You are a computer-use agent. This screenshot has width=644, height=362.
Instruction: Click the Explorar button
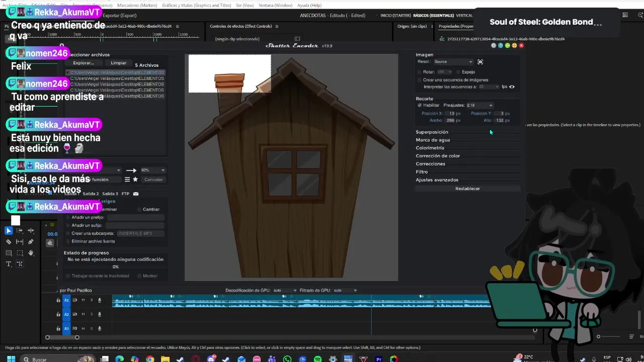pos(84,63)
